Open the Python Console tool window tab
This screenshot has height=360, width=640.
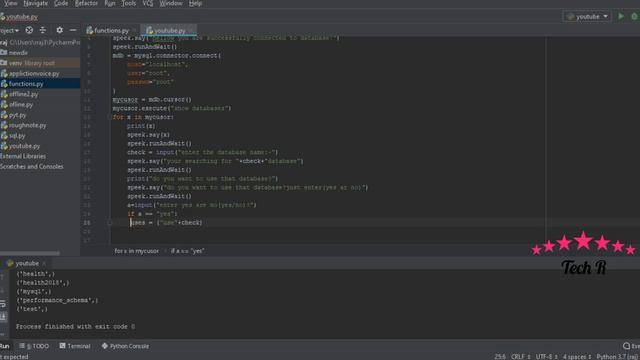coord(125,346)
